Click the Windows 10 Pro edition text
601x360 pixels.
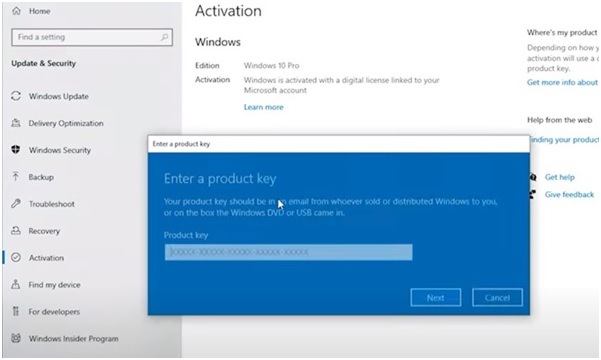(271, 66)
